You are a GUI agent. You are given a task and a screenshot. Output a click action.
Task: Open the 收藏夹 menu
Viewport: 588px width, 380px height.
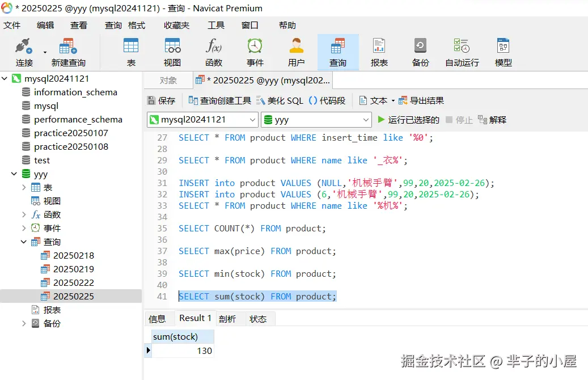(176, 25)
